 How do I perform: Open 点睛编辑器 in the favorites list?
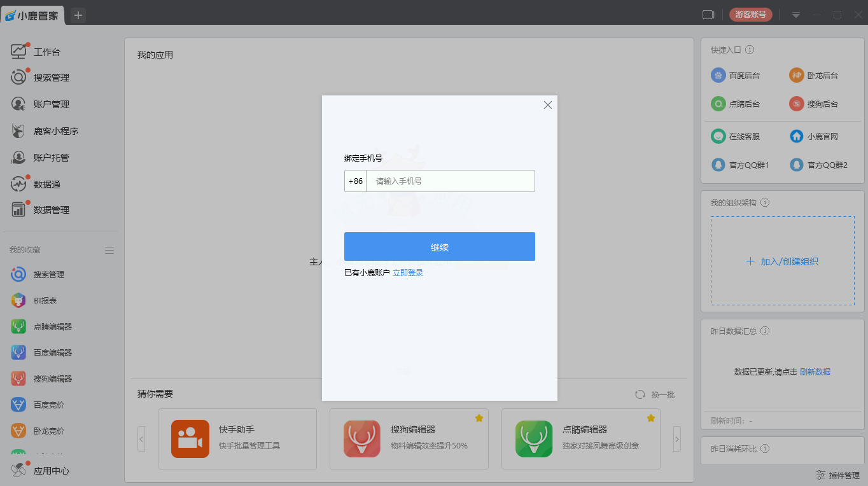pos(41,326)
